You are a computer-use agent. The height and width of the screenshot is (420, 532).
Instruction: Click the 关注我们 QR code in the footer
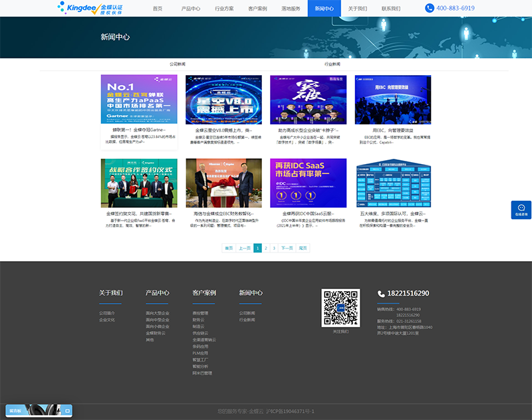tap(340, 308)
